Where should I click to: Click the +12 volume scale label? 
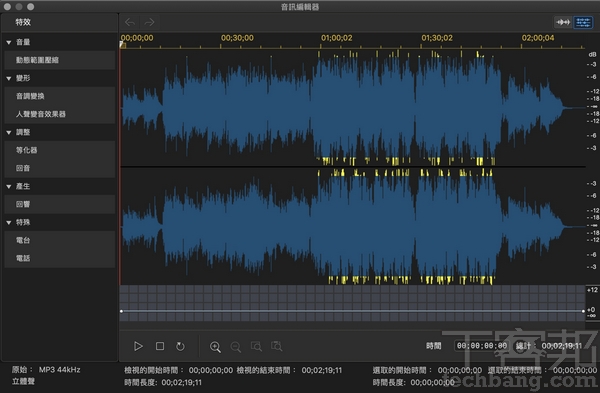(x=592, y=290)
